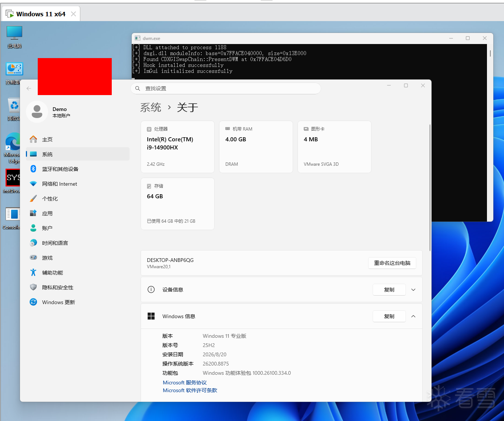Click the 系统 monitor icon in sidebar
The height and width of the screenshot is (421, 504).
(x=33, y=154)
